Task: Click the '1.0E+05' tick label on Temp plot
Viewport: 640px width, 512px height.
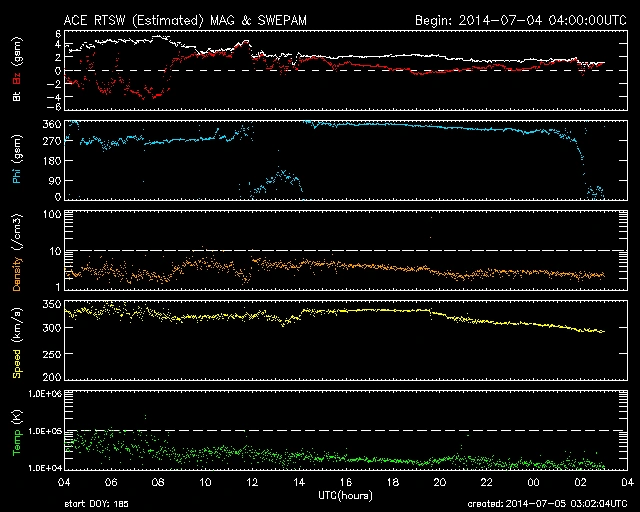Action: point(45,431)
